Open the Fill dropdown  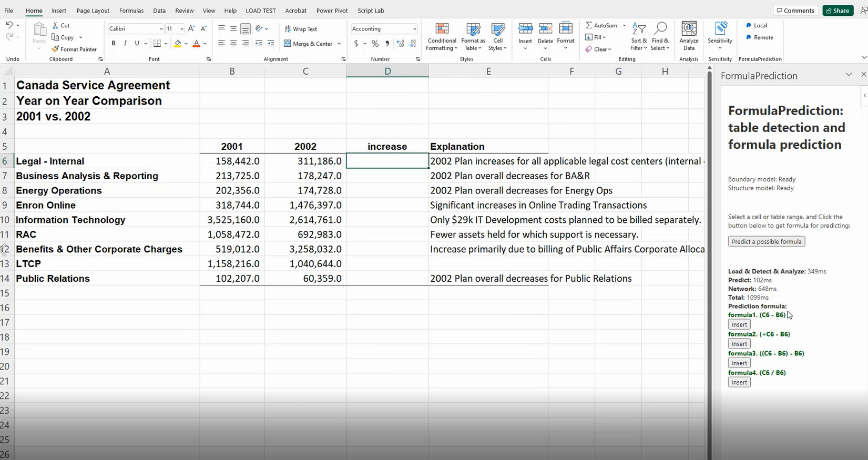pyautogui.click(x=596, y=37)
